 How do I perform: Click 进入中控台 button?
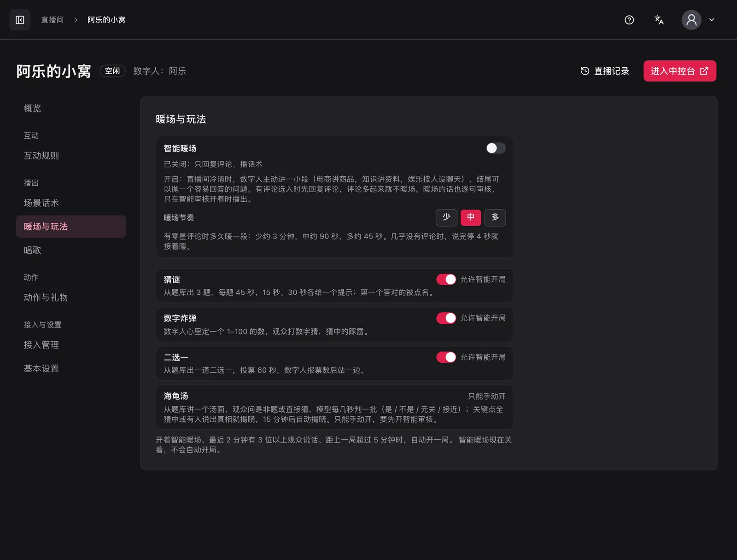pos(680,71)
